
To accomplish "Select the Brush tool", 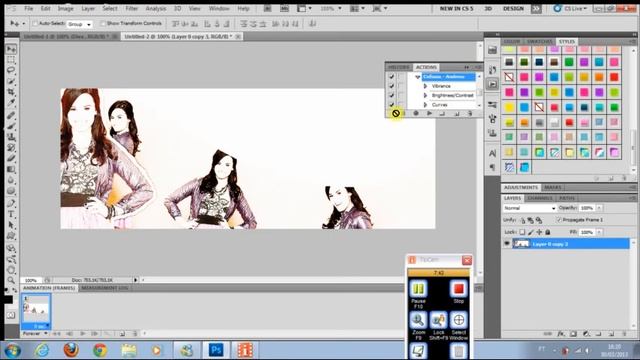I will (11, 126).
